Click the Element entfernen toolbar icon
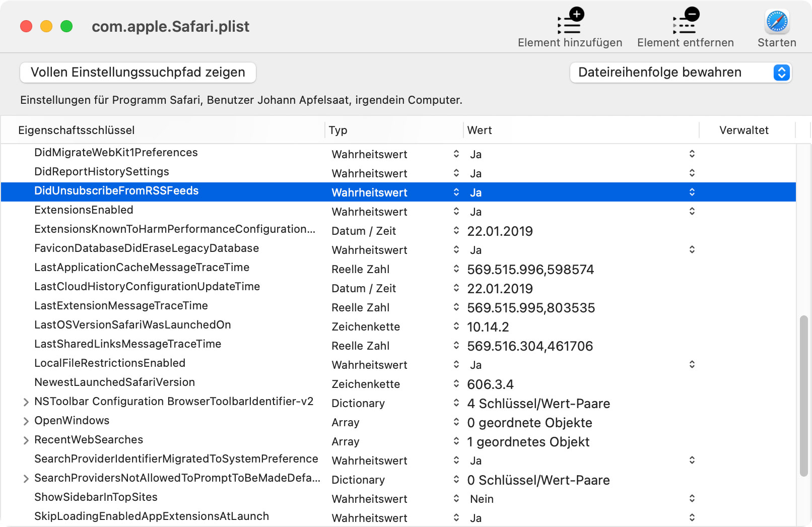The image size is (812, 527). (686, 21)
